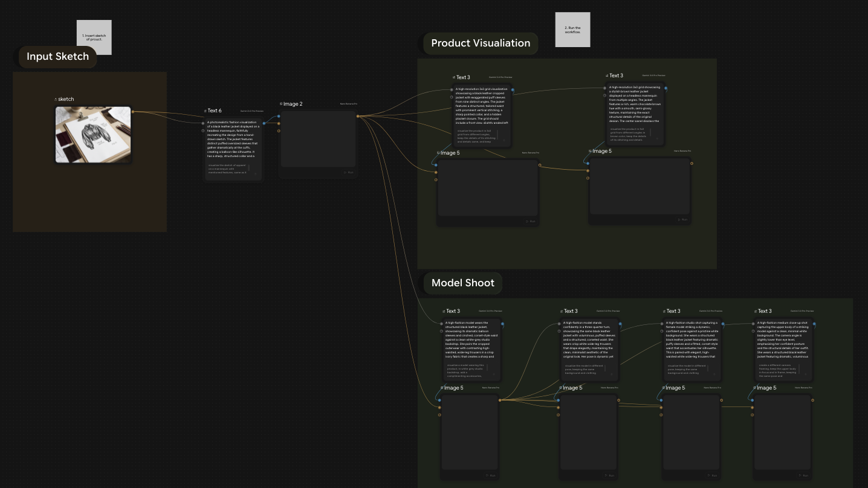The width and height of the screenshot is (868, 488).
Task: Click the orange output port of Image 2
Action: coord(358,117)
